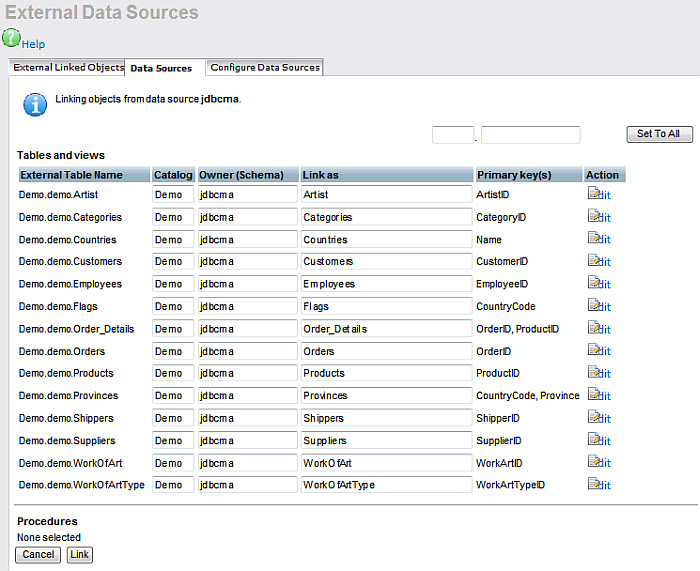This screenshot has width=700, height=571.
Task: Click the Link as field for Employees
Action: pos(386,284)
